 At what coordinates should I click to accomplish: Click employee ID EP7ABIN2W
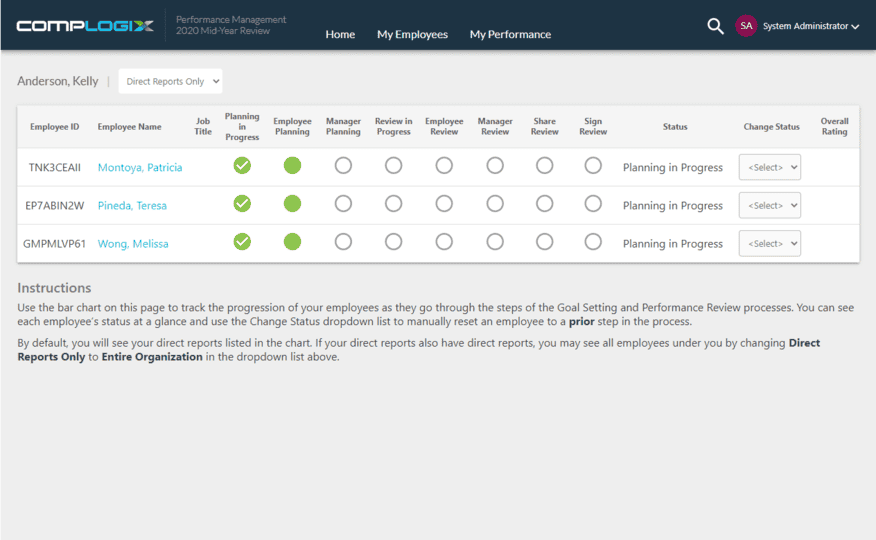pos(55,206)
